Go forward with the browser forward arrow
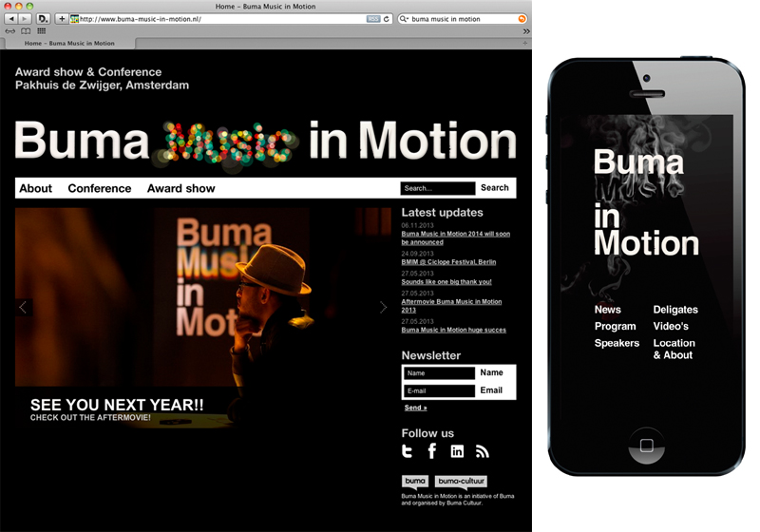The height and width of the screenshot is (532, 760). pyautogui.click(x=25, y=19)
